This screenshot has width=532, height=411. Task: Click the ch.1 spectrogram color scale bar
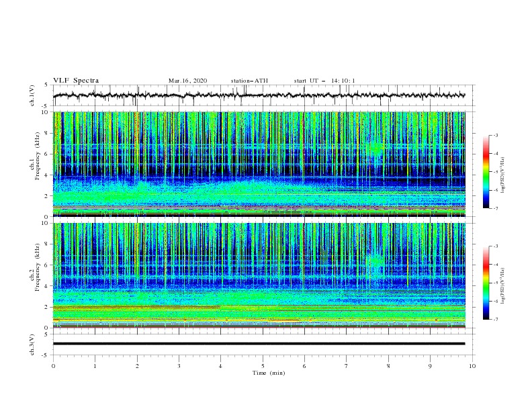(x=486, y=172)
